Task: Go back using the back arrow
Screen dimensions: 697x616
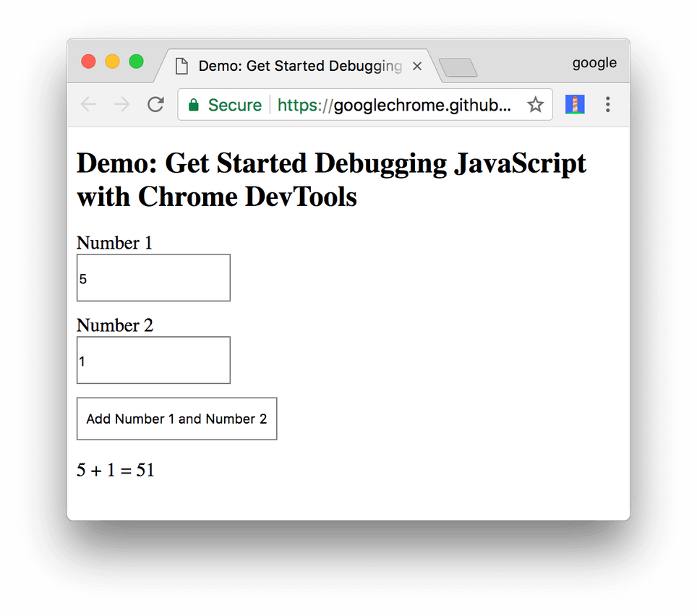Action: pyautogui.click(x=88, y=105)
